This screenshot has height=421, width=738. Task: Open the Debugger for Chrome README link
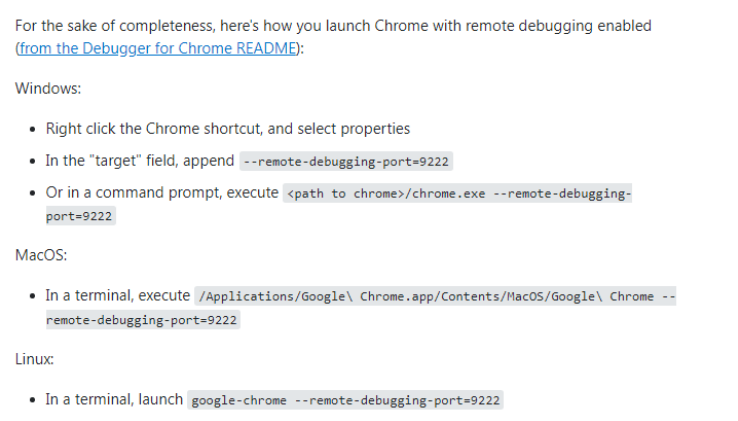coord(158,49)
